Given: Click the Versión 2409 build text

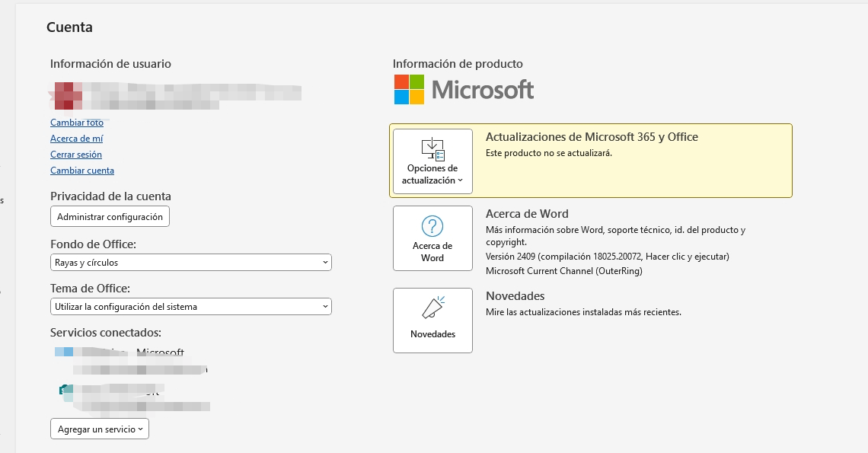Looking at the screenshot, I should [x=608, y=257].
